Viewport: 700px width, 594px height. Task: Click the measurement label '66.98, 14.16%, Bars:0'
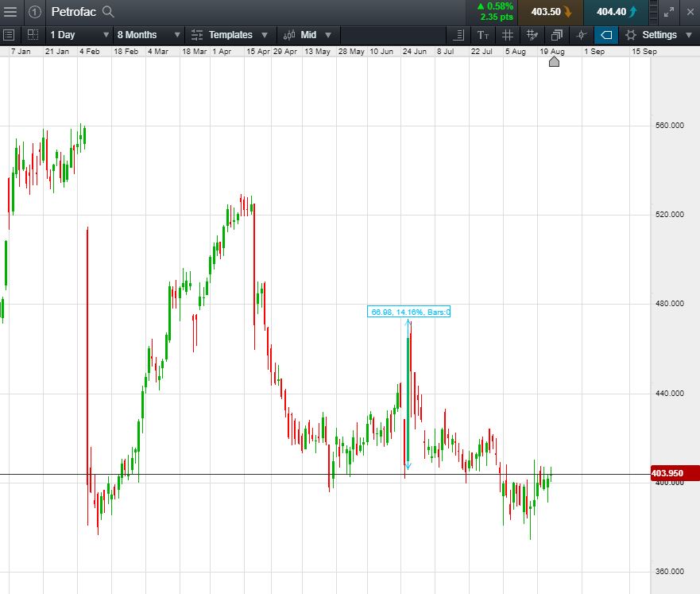[x=409, y=312]
